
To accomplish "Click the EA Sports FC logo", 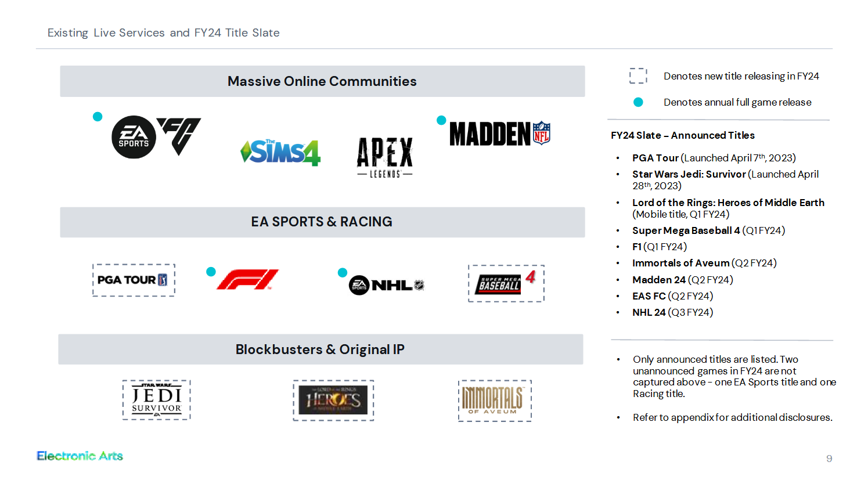I will (156, 137).
